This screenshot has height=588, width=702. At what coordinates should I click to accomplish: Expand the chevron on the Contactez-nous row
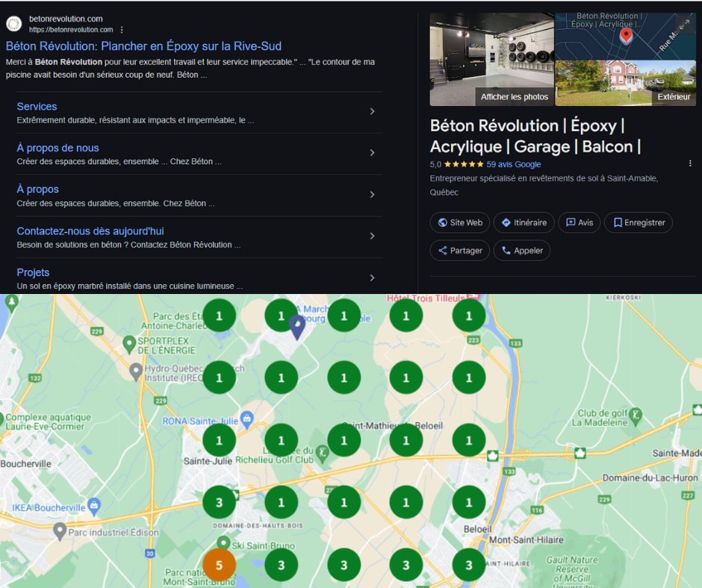click(x=372, y=236)
